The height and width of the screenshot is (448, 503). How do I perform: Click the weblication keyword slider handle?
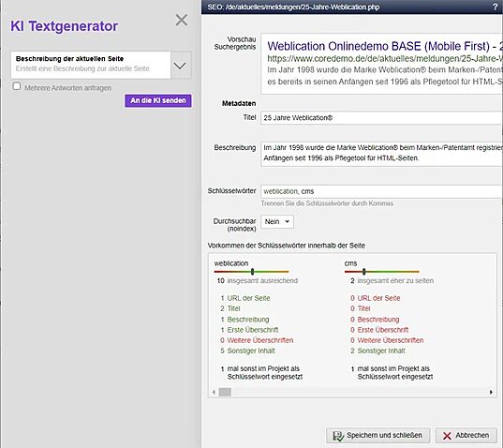coord(253,272)
